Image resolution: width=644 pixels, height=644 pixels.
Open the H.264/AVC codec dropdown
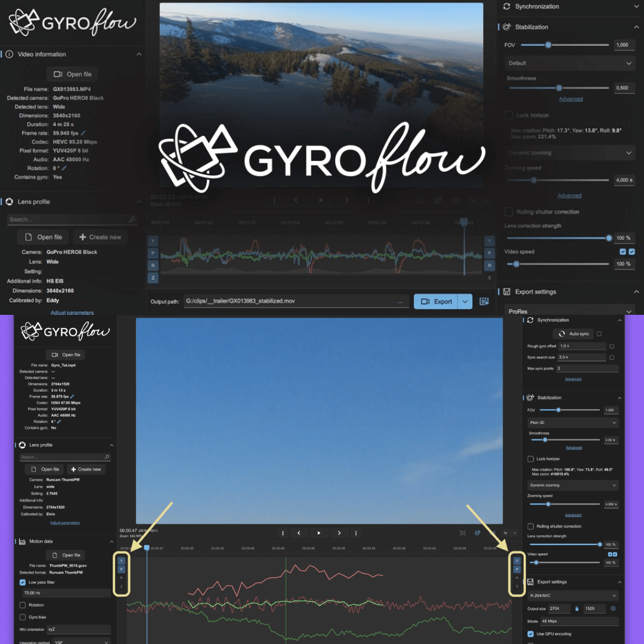[x=573, y=595]
